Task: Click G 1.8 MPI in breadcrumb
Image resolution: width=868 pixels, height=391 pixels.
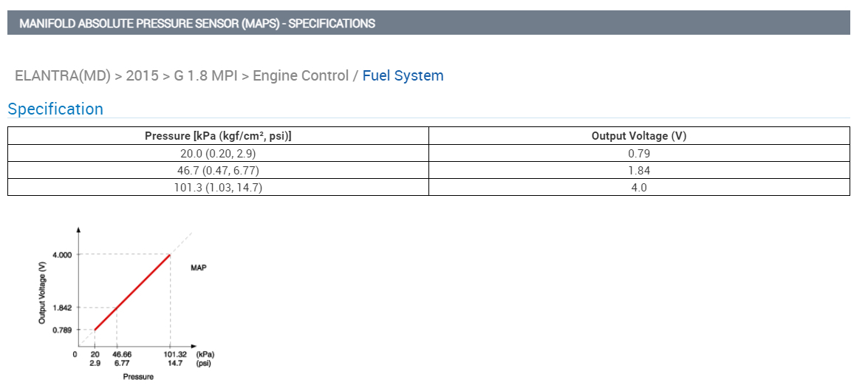Action: [205, 75]
